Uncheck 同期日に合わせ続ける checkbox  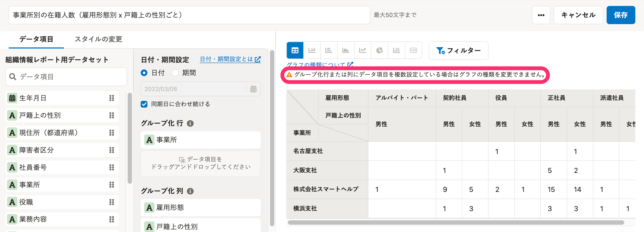[144, 104]
